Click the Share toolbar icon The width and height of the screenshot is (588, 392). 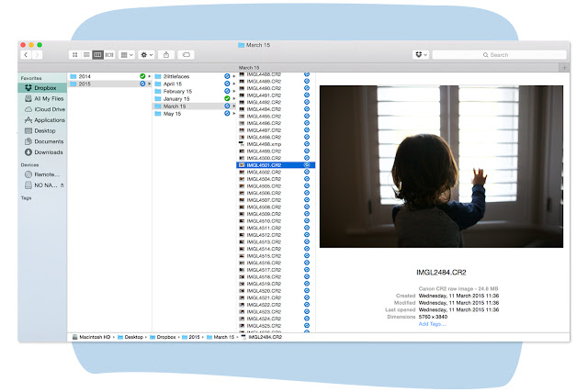(x=166, y=55)
